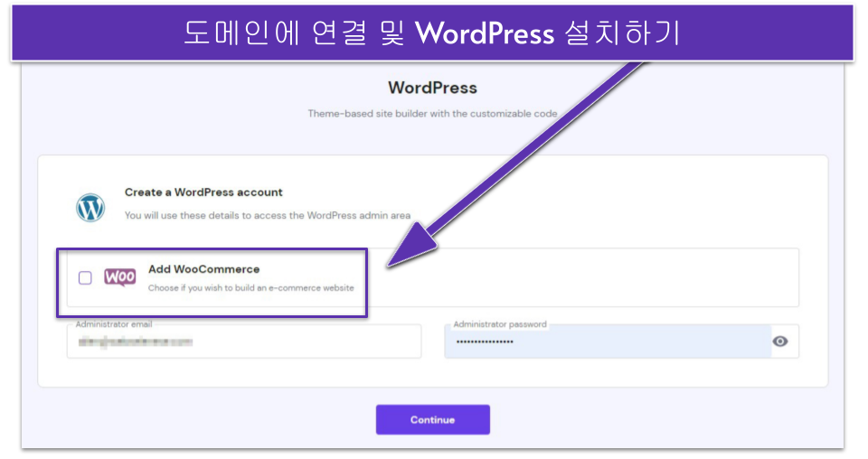Click the Continue button
868x459 pixels.
(432, 420)
